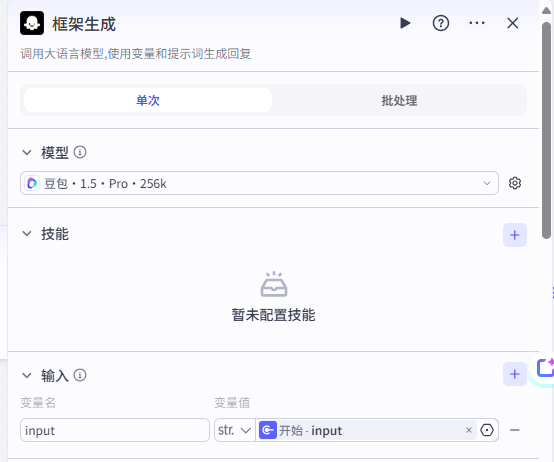This screenshot has width=554, height=462.
Task: Open the str type dropdown
Action: pyautogui.click(x=235, y=430)
